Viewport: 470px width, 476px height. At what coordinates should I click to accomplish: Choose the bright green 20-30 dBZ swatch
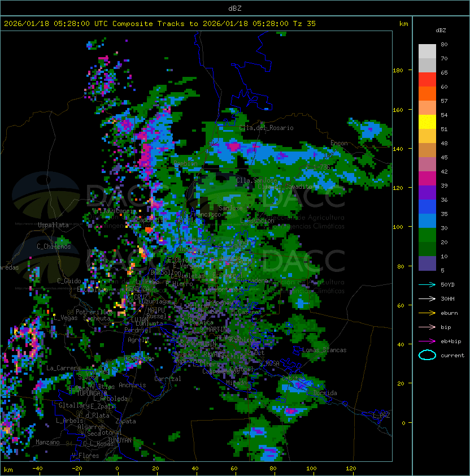tap(427, 235)
